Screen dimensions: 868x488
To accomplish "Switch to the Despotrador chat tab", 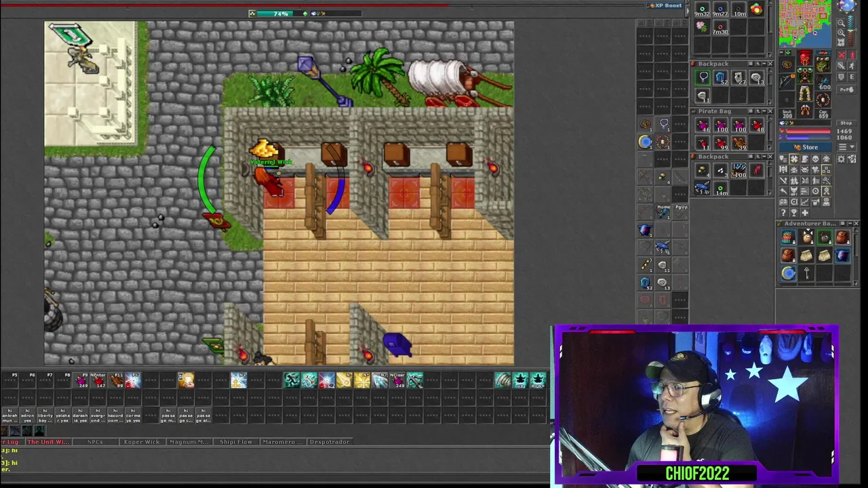I will coord(330,442).
